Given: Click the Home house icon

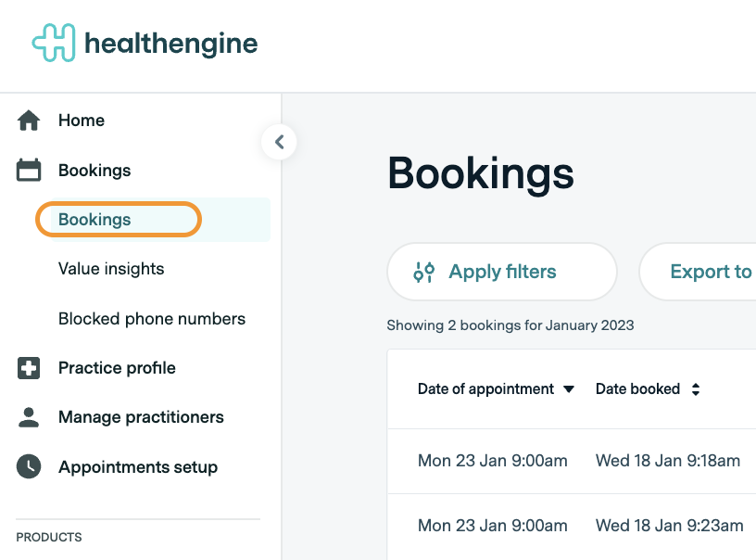Looking at the screenshot, I should [29, 121].
